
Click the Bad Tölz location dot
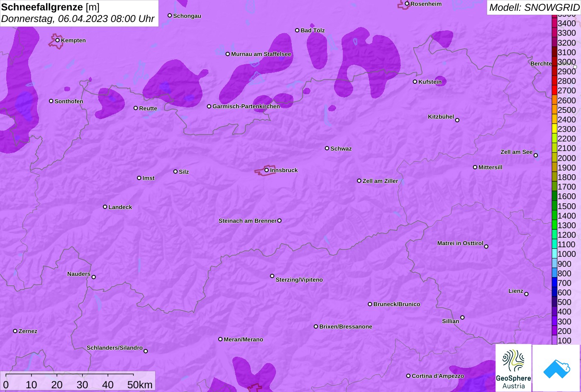click(x=297, y=30)
